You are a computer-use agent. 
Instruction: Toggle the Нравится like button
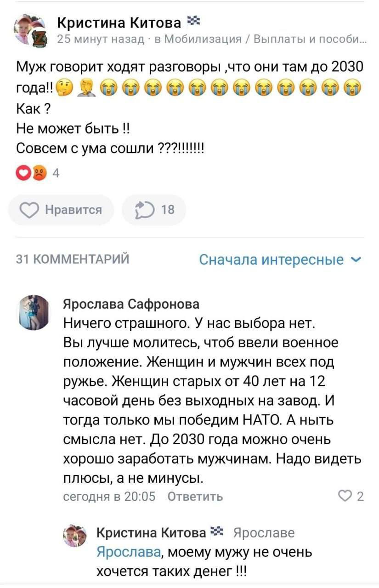point(61,210)
